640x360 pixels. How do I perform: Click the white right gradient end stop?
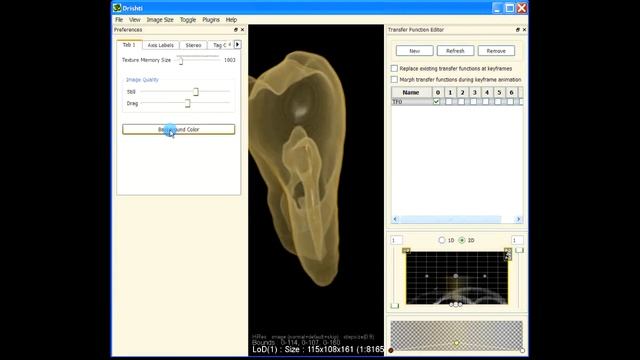522,350
